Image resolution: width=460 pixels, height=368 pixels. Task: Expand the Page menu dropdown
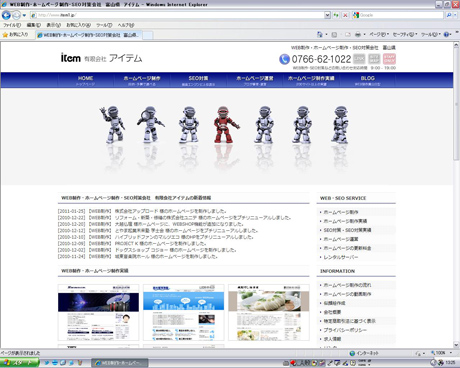pos(379,34)
